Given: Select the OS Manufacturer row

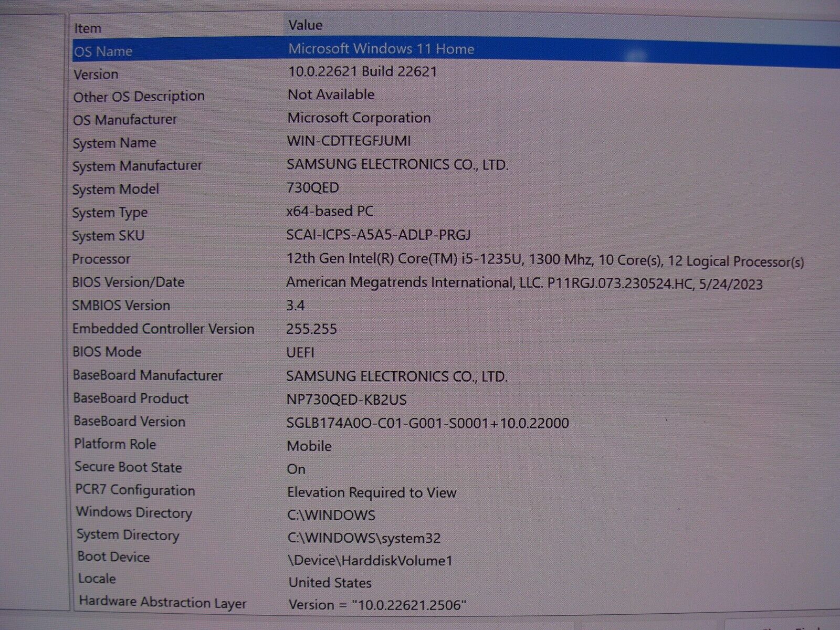Looking at the screenshot, I should [x=125, y=120].
